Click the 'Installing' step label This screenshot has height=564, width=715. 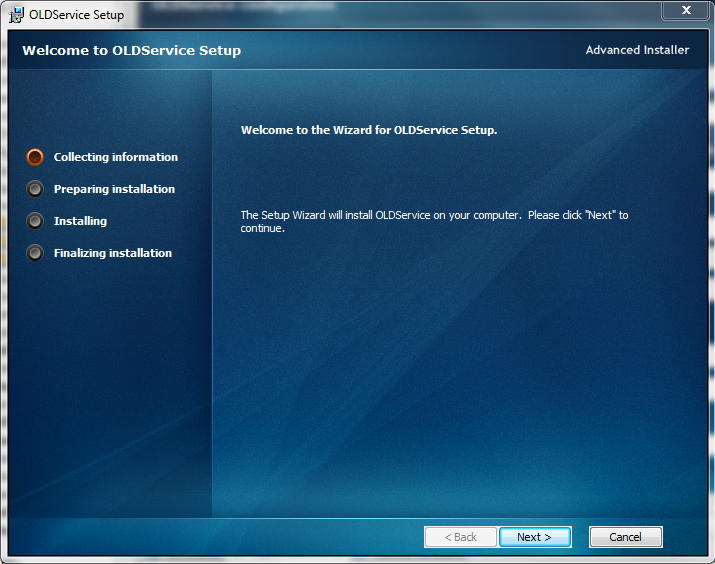80,221
